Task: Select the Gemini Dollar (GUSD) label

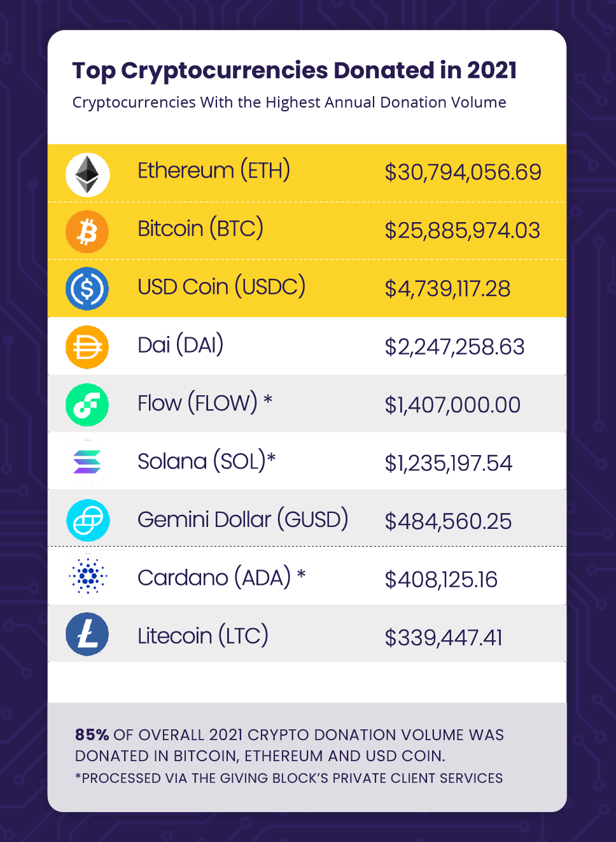Action: [243, 519]
